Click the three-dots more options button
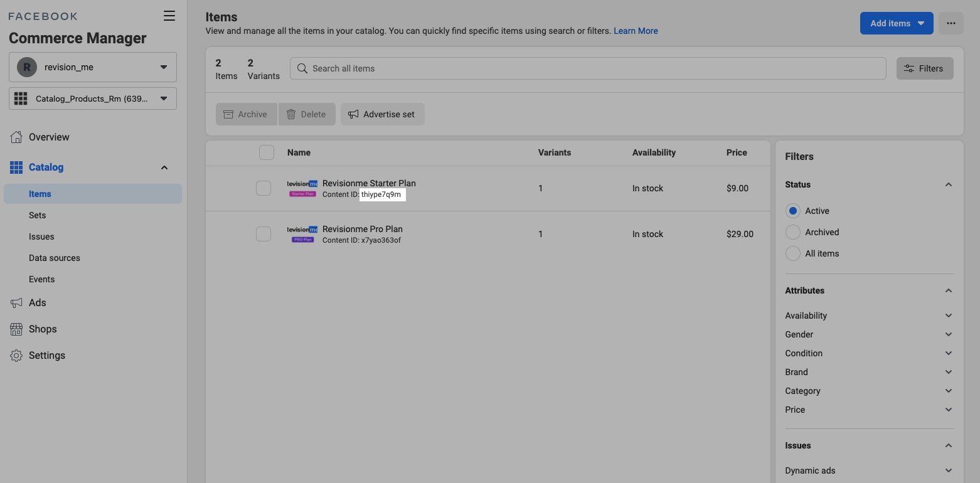 951,23
